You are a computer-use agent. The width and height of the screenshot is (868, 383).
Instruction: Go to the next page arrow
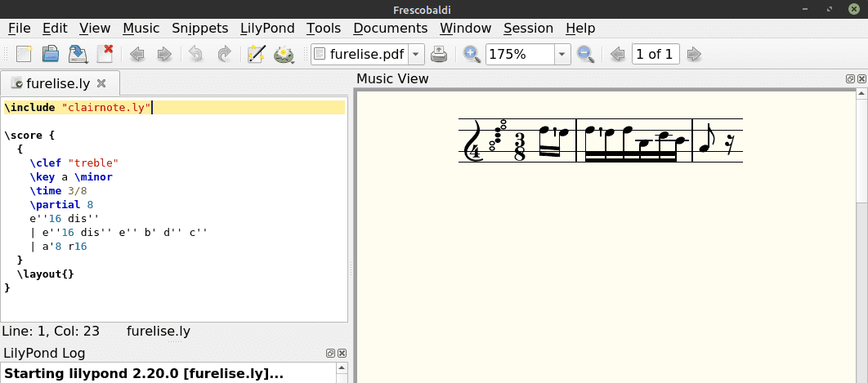tap(694, 55)
